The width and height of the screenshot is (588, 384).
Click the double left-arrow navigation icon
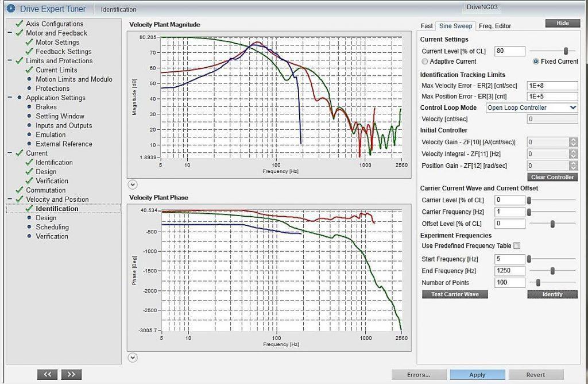click(x=47, y=374)
